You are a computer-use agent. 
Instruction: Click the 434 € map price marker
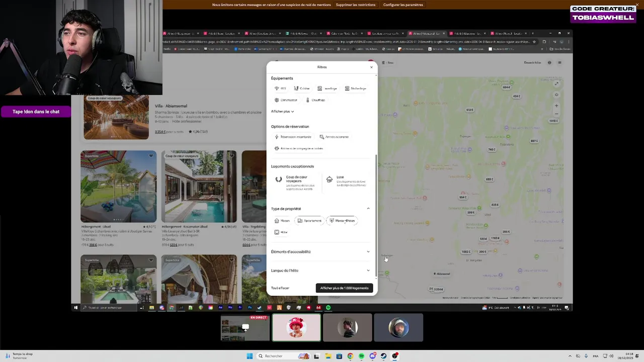[x=516, y=96]
